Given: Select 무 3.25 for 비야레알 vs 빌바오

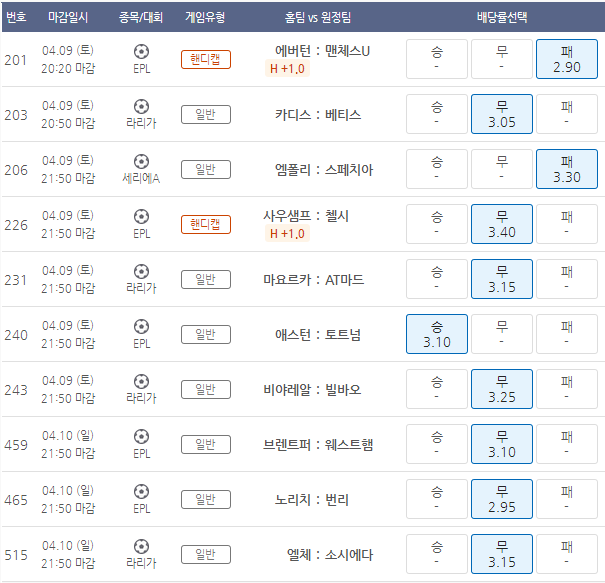Looking at the screenshot, I should pyautogui.click(x=502, y=389).
